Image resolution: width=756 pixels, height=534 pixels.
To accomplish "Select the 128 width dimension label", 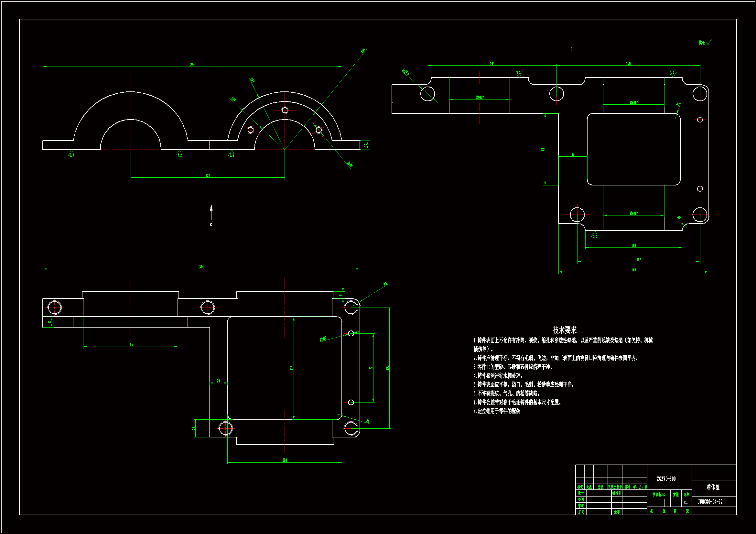I will [285, 460].
